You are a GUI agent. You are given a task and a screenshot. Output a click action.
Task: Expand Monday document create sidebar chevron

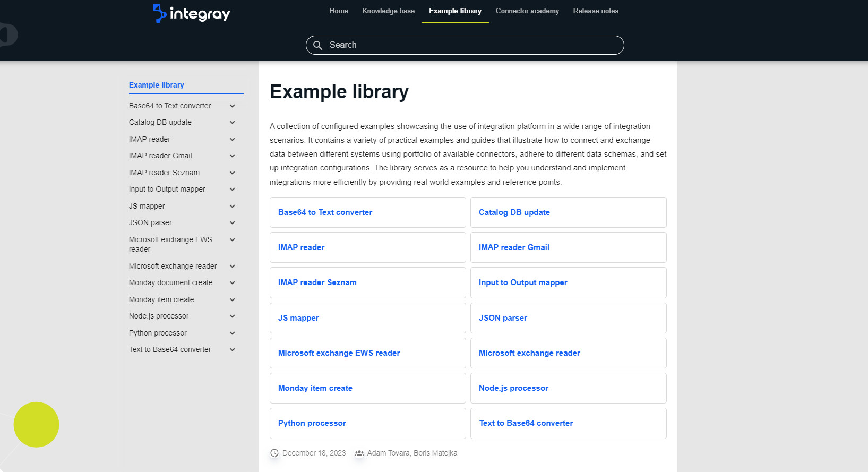coord(232,283)
